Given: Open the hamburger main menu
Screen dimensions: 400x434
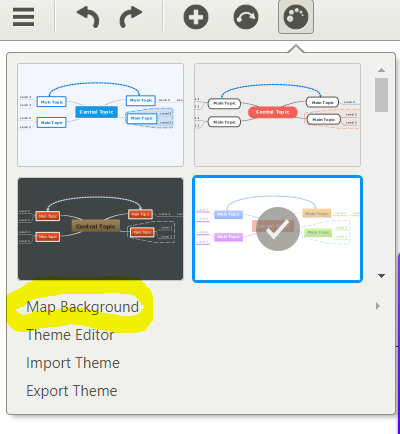Looking at the screenshot, I should (x=24, y=17).
